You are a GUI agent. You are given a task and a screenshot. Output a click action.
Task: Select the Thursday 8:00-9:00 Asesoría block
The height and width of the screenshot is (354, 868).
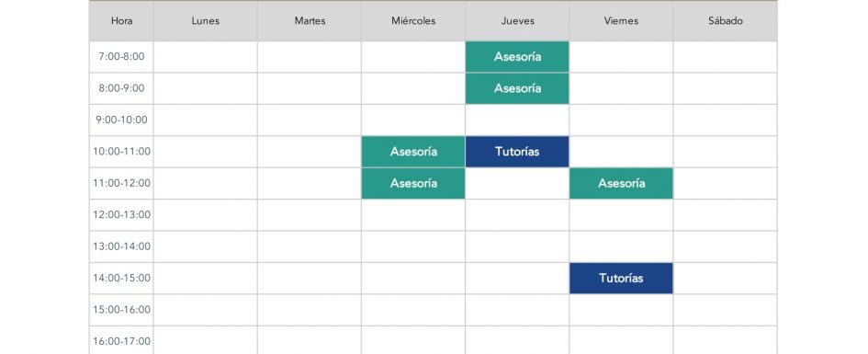tap(517, 88)
